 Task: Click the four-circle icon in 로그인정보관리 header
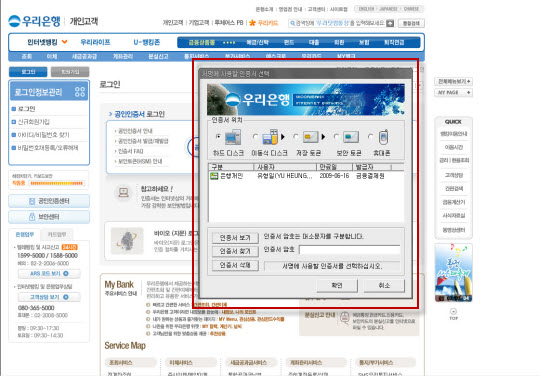pos(80,92)
